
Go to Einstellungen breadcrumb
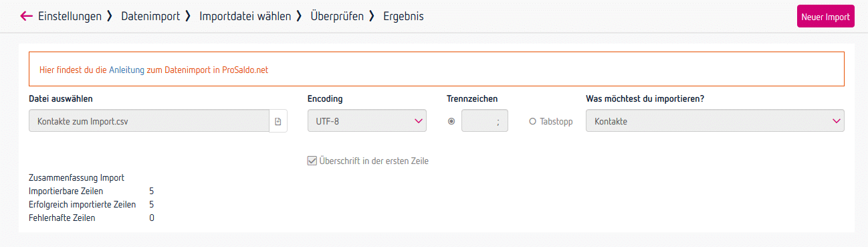(70, 16)
